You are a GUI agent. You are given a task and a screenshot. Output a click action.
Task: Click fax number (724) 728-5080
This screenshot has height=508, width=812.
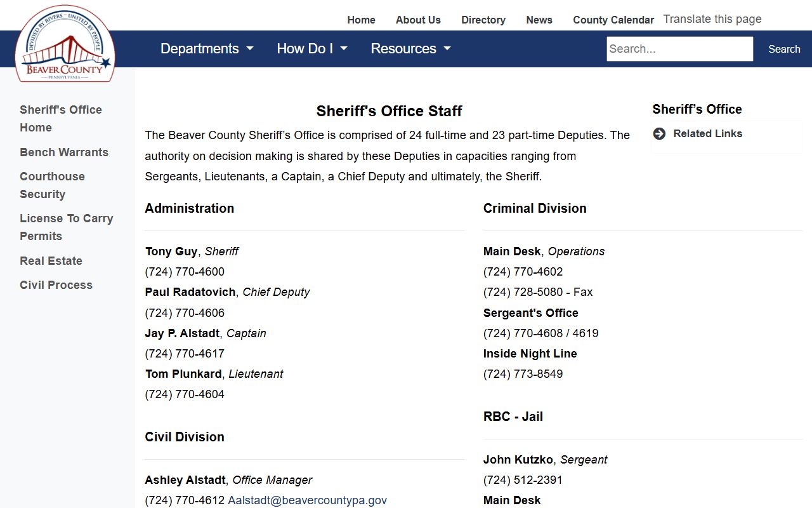538,292
